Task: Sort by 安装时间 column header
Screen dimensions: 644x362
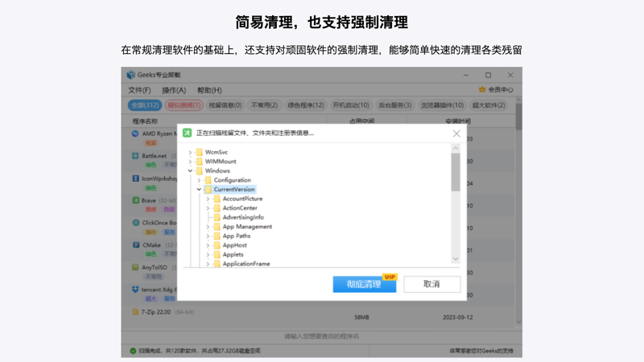Action: pos(458,121)
